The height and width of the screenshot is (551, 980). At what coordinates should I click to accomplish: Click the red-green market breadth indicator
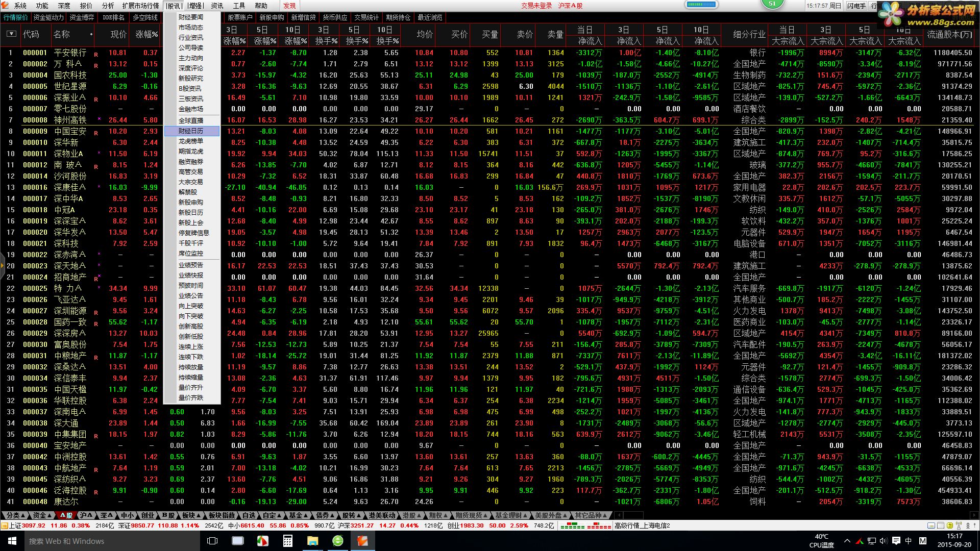coord(585,525)
